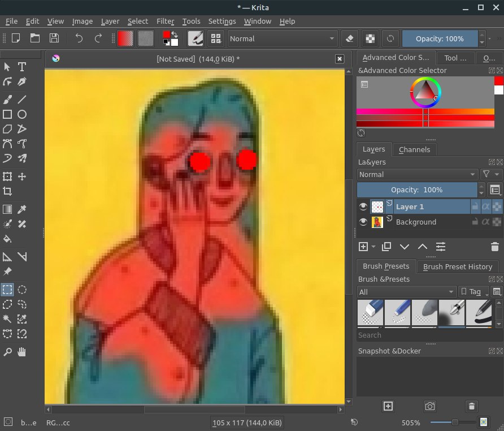Screen dimensions: 504x431
Task: Select the Transform tool
Action: click(x=7, y=176)
